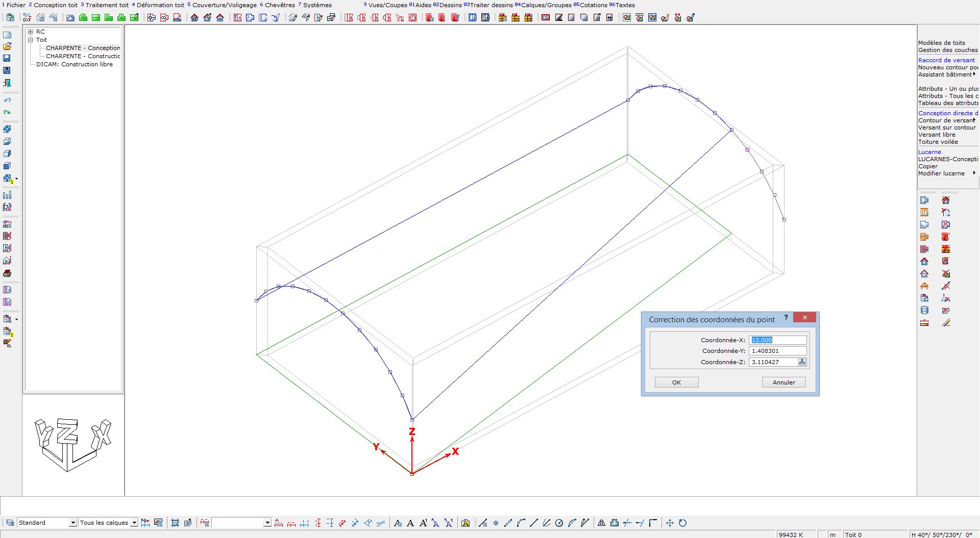Screen dimensions: 980x538
Task: Click OK in the coordinate correction dialog
Action: (676, 382)
